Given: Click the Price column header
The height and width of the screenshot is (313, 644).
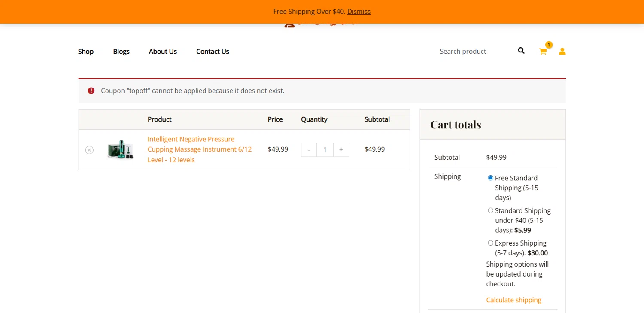Looking at the screenshot, I should (x=275, y=119).
